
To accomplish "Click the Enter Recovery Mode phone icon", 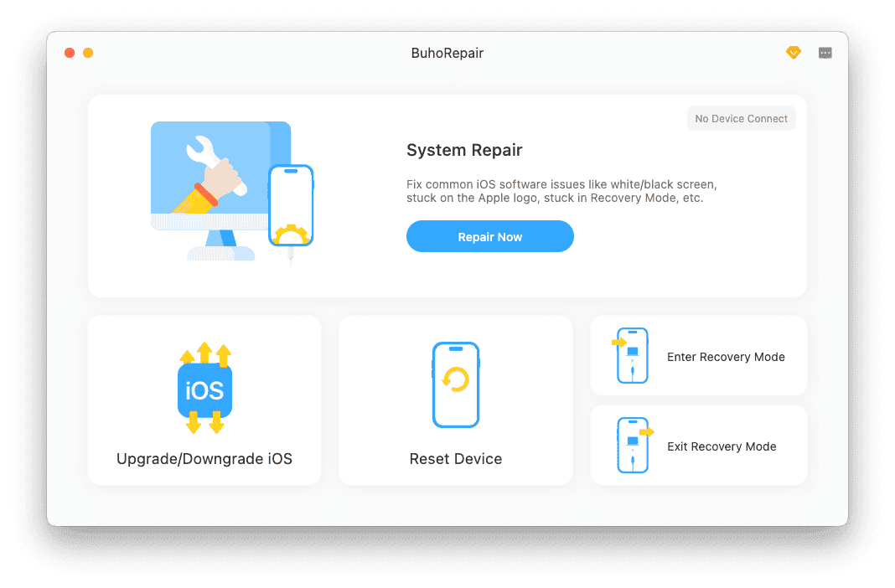I will click(x=631, y=356).
